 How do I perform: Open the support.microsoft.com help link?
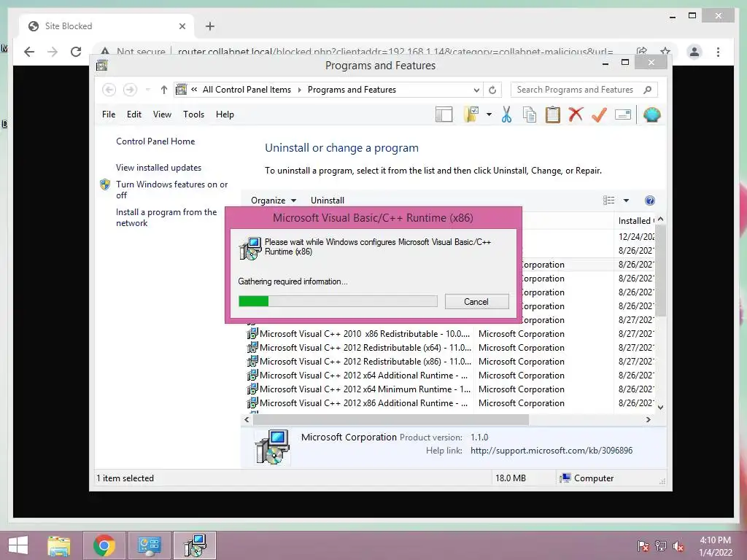(551, 451)
